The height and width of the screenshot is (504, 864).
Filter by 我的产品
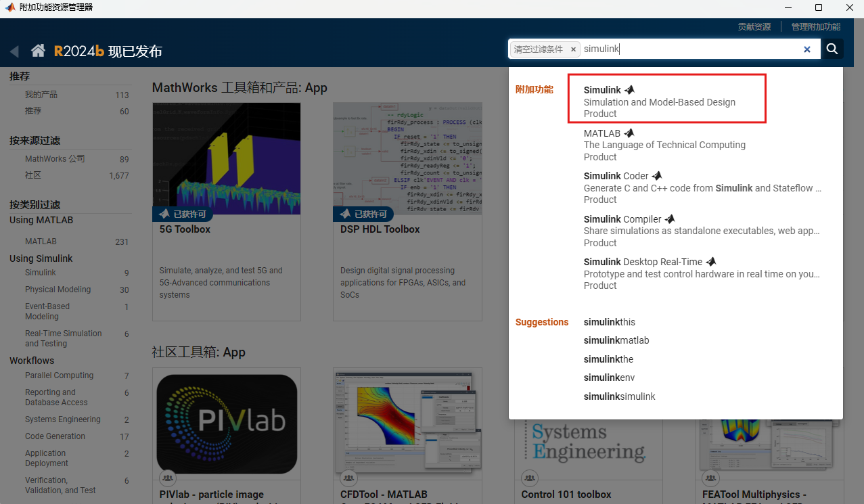pos(41,95)
